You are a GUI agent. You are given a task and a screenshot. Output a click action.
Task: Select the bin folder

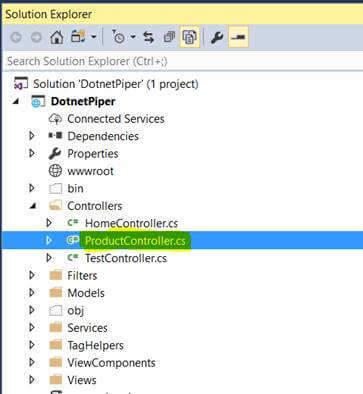click(x=75, y=188)
